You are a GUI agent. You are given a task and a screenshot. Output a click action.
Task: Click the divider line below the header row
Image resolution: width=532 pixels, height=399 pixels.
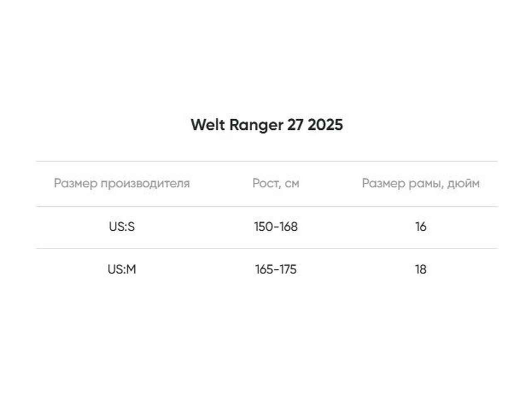(x=266, y=207)
